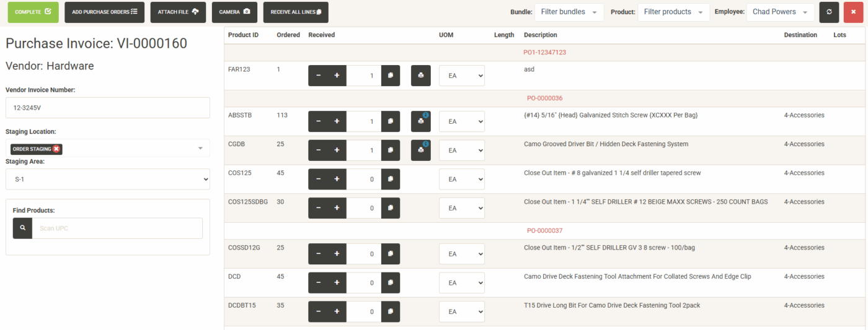The width and height of the screenshot is (868, 330).
Task: Open the Camera button
Action: coord(234,12)
